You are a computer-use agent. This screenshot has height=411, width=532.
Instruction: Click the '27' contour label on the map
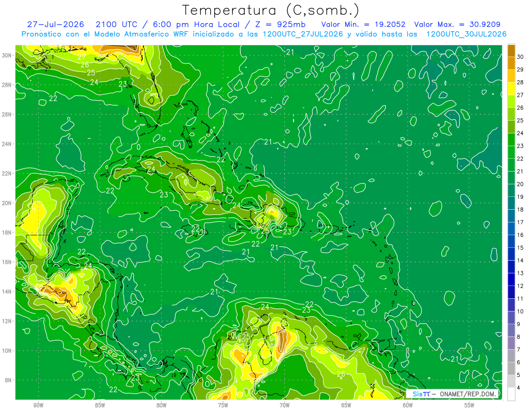click(82, 57)
